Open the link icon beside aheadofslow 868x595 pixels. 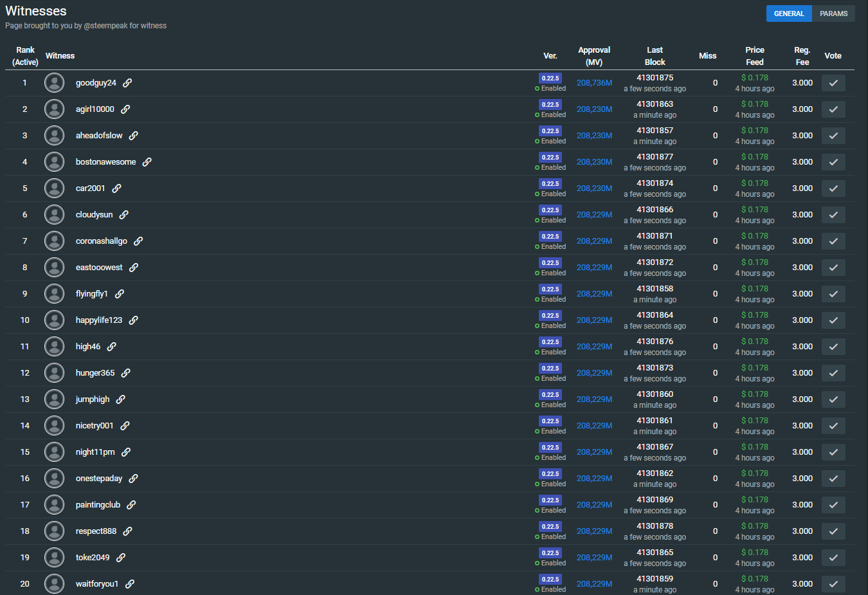coord(133,136)
